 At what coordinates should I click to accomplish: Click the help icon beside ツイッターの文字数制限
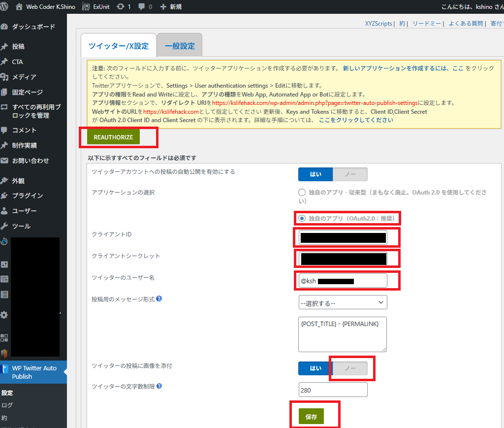coord(159,387)
